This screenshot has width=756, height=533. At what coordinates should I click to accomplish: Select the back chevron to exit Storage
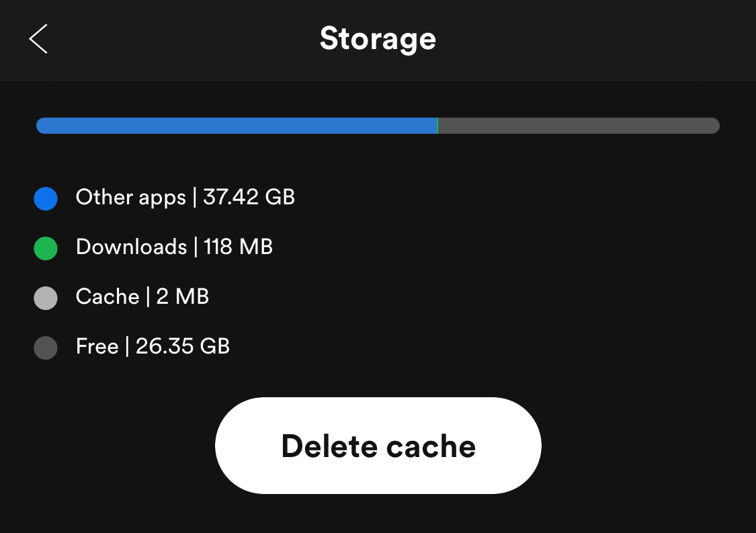click(x=38, y=39)
